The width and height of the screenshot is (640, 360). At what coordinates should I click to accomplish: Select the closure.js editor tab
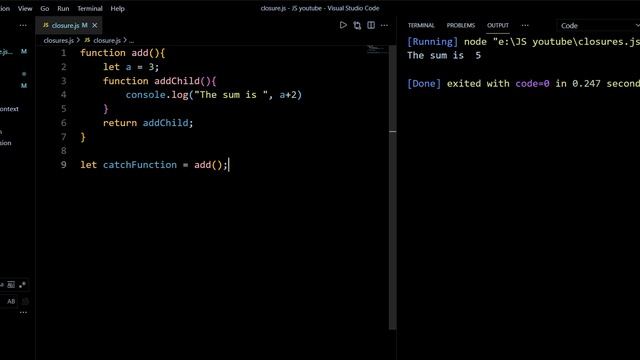[x=69, y=25]
